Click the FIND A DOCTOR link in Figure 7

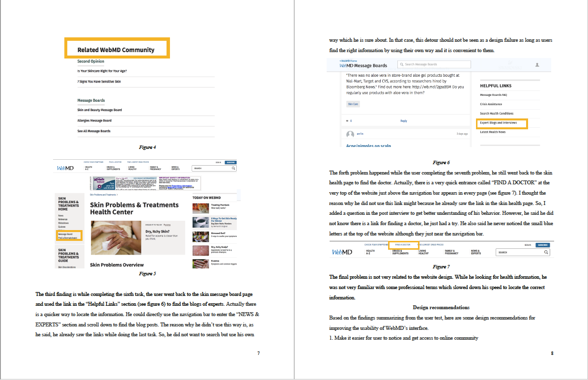click(x=402, y=244)
